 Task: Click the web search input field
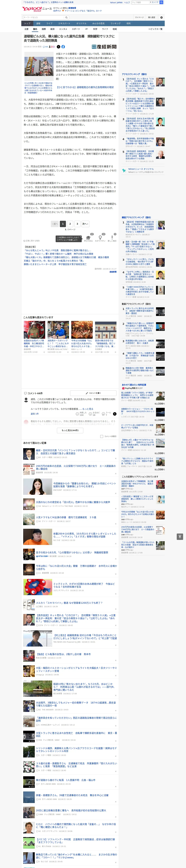(x=140, y=2)
